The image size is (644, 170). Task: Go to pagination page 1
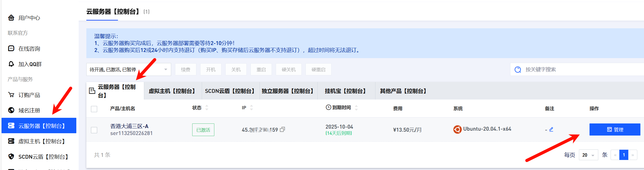[x=624, y=155]
